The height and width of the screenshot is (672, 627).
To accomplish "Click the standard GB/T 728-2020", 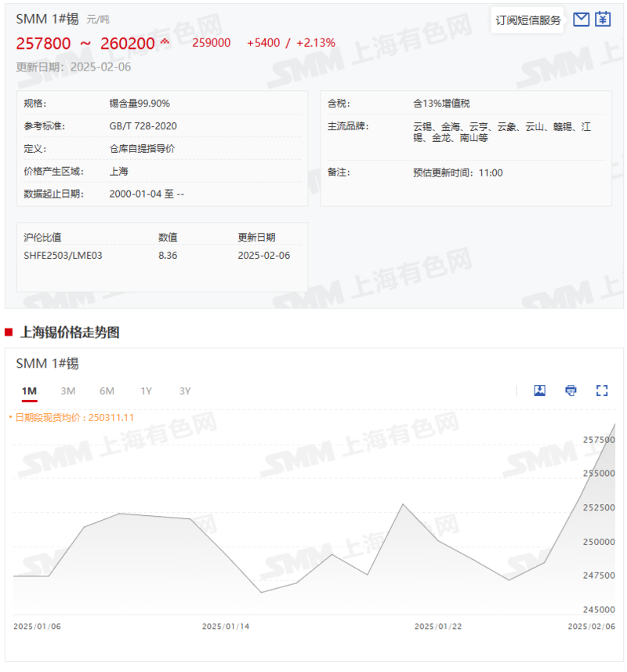I will (x=143, y=126).
